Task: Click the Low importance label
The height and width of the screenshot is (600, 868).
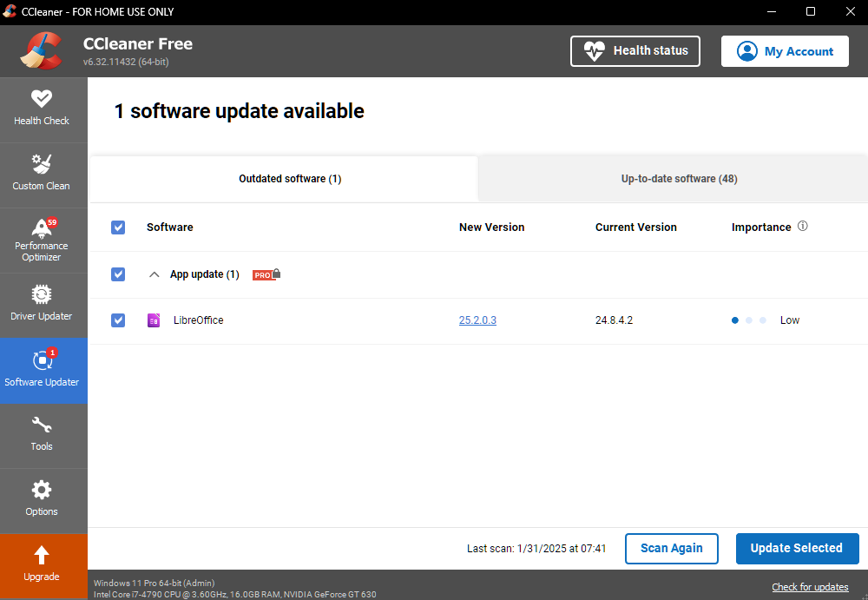Action: (789, 320)
